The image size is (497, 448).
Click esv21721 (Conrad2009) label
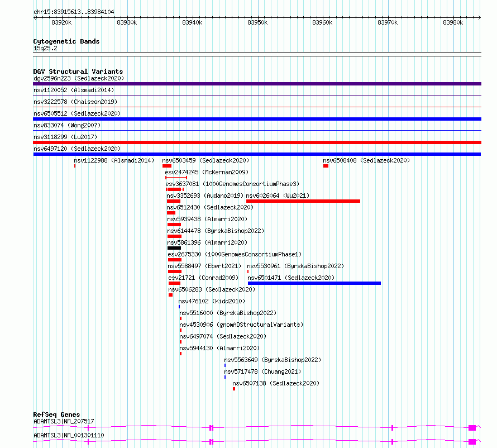tap(203, 278)
